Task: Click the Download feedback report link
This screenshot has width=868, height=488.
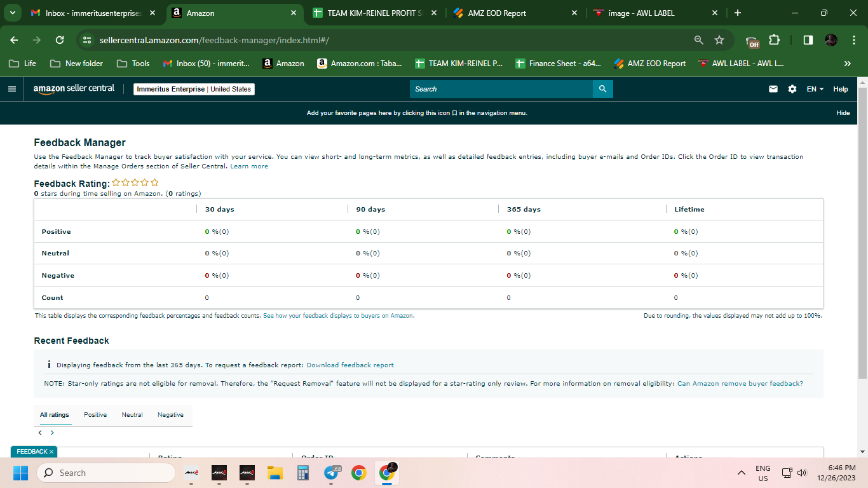Action: 350,365
